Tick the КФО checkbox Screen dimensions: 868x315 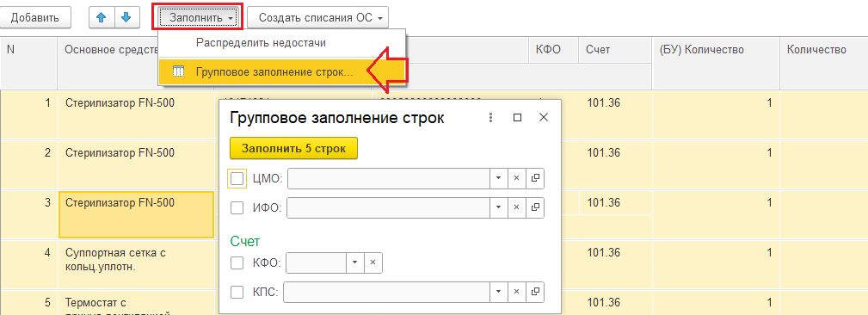[x=237, y=263]
